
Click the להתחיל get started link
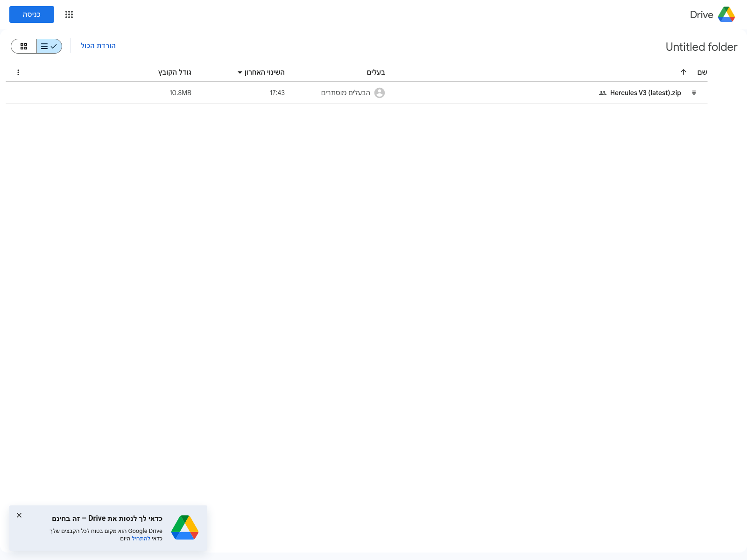141,539
